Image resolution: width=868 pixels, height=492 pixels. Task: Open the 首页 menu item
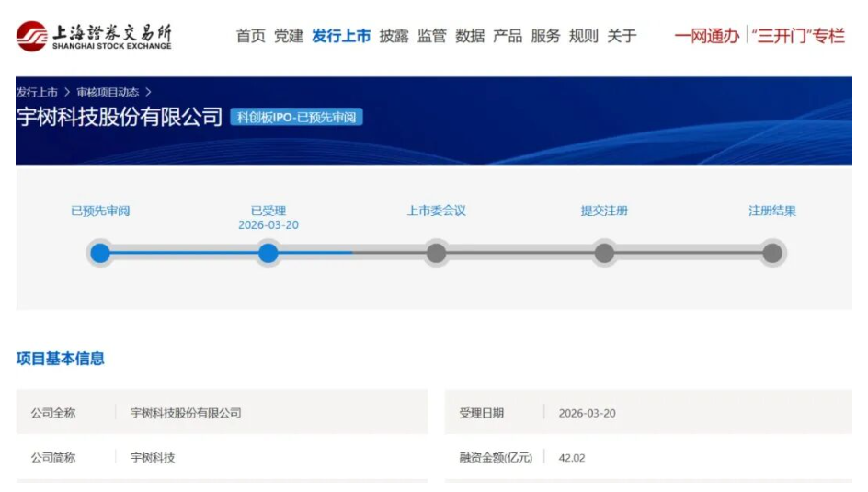pos(251,36)
